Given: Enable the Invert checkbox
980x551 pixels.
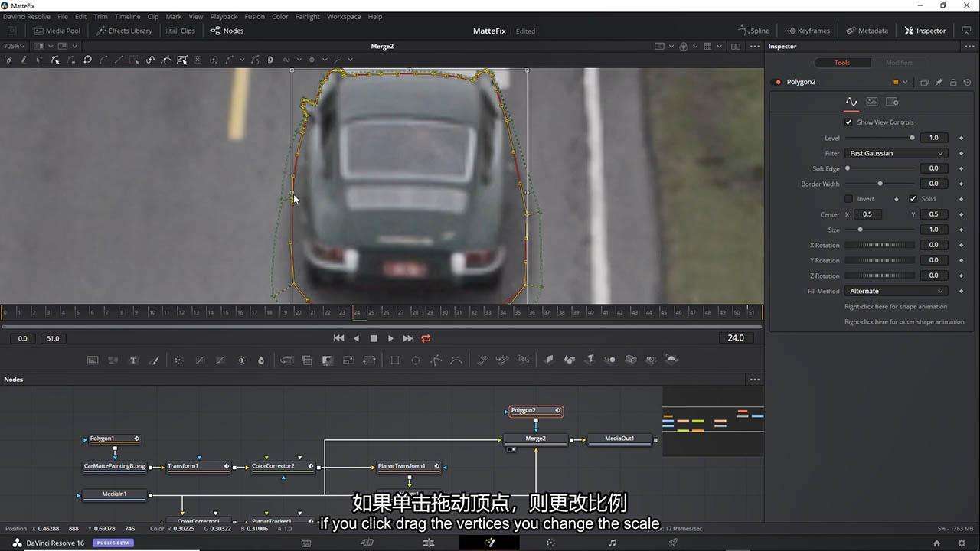Looking at the screenshot, I should [x=848, y=198].
